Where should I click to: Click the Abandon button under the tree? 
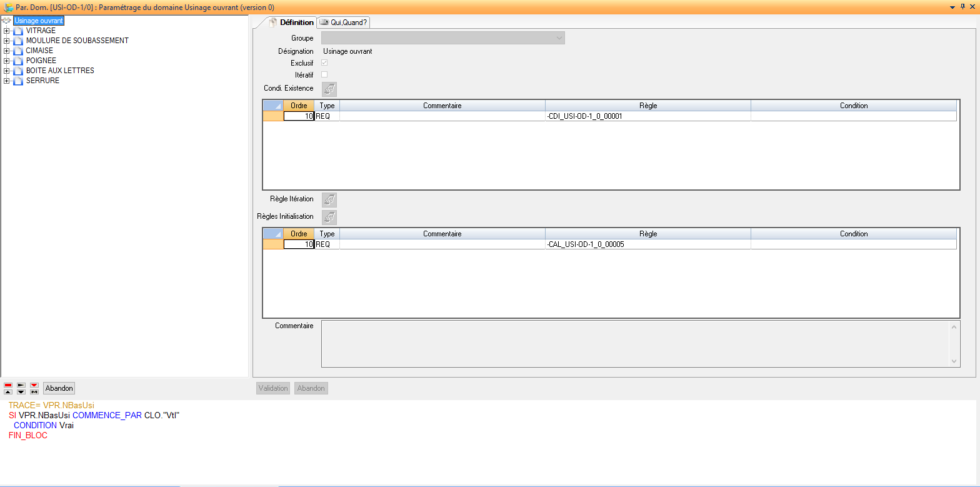coord(59,388)
